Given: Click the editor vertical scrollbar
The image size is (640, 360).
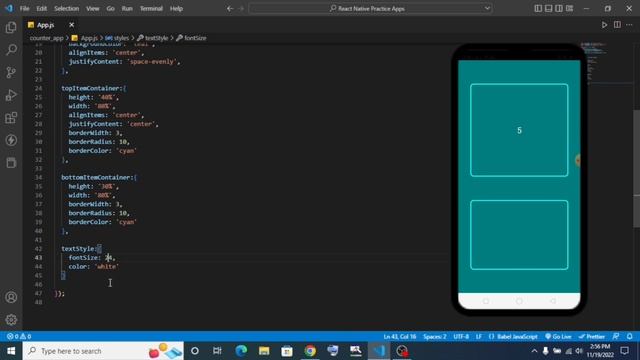Looking at the screenshot, I should click(x=636, y=168).
